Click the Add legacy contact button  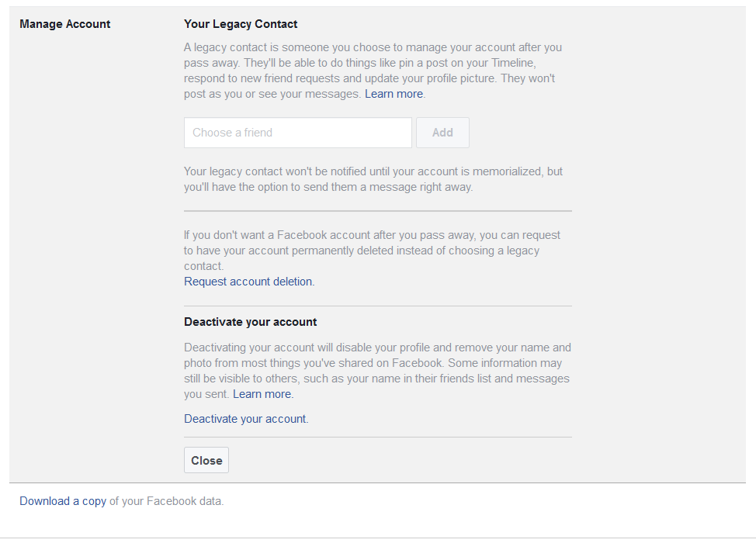442,133
